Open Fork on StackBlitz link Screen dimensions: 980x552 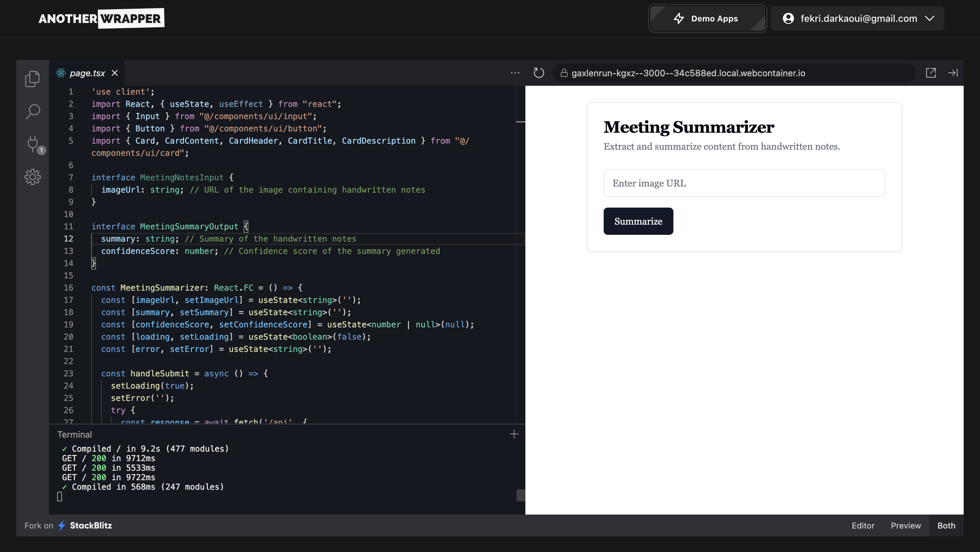[68, 525]
